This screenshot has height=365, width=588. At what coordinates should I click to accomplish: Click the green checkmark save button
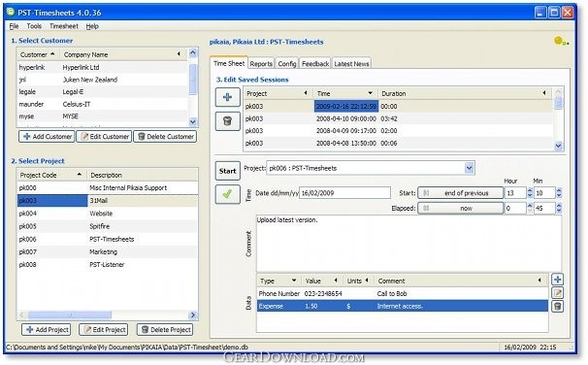[228, 194]
